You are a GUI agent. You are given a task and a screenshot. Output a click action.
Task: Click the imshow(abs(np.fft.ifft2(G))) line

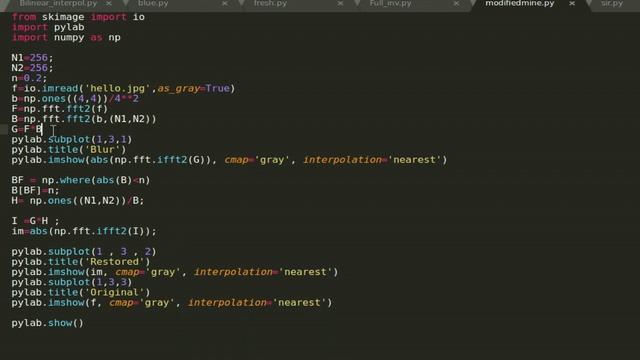point(229,160)
